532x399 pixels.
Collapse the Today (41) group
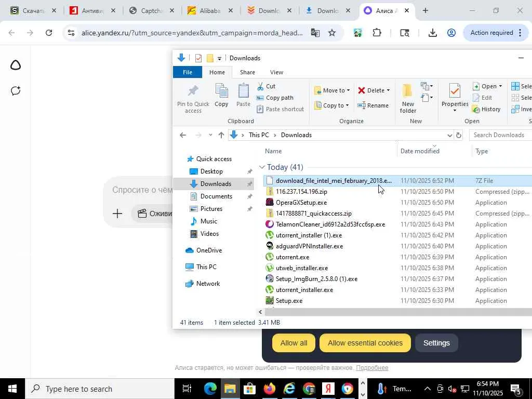pyautogui.click(x=262, y=167)
